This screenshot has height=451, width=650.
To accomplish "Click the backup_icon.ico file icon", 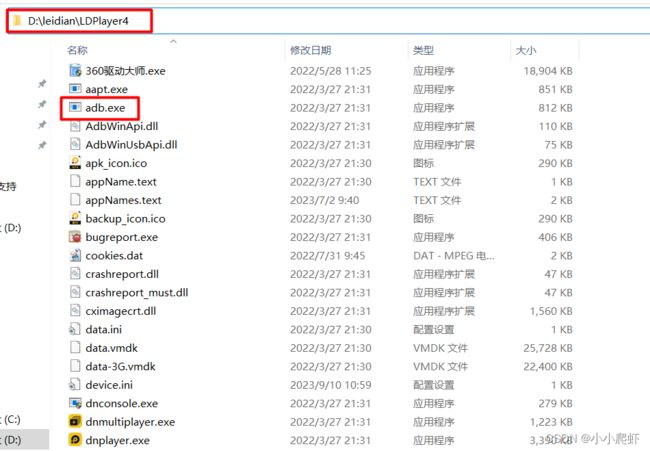I will point(75,218).
